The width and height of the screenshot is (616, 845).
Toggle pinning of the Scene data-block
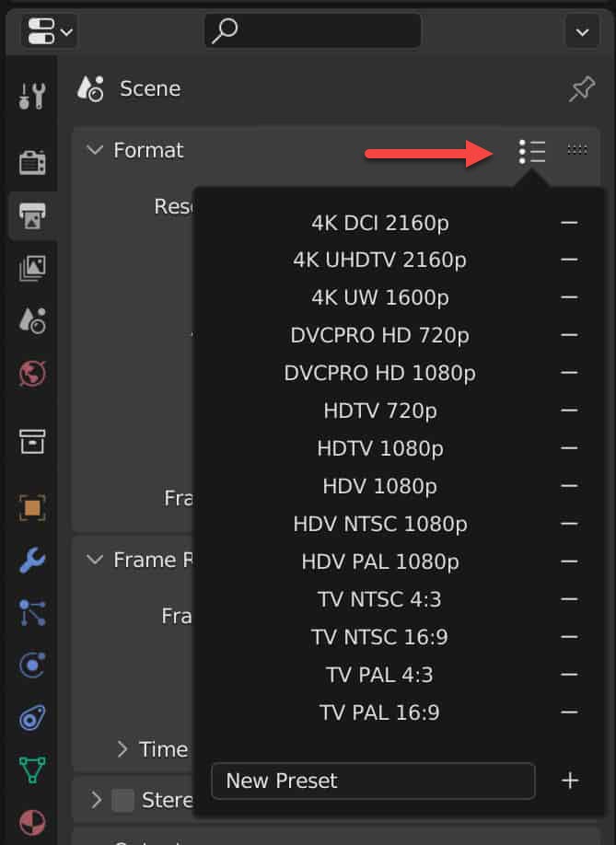click(x=581, y=89)
